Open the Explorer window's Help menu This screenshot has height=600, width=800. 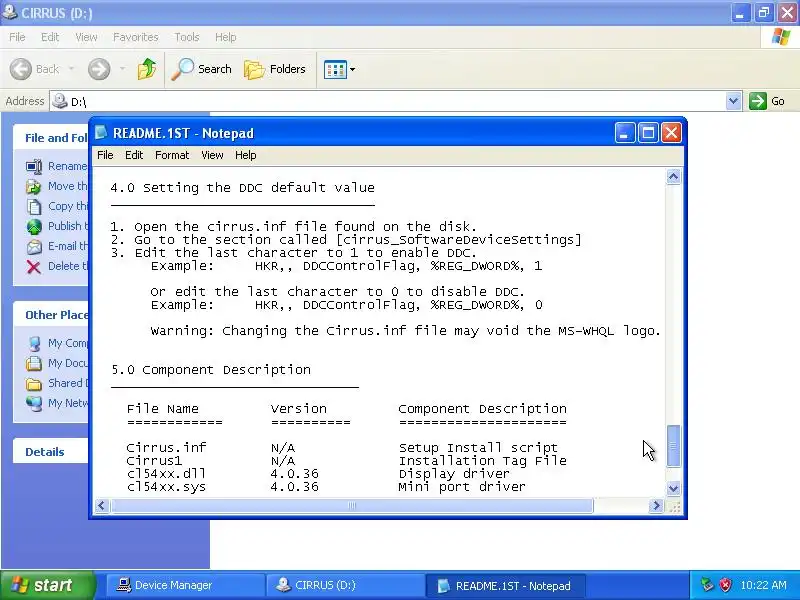click(x=225, y=37)
